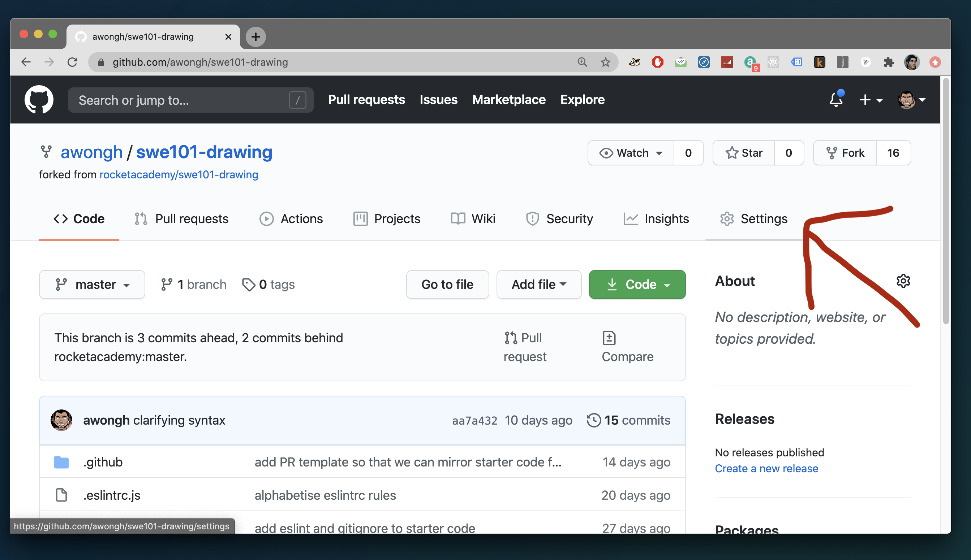
Task: Open watch count 0
Action: pyautogui.click(x=688, y=153)
